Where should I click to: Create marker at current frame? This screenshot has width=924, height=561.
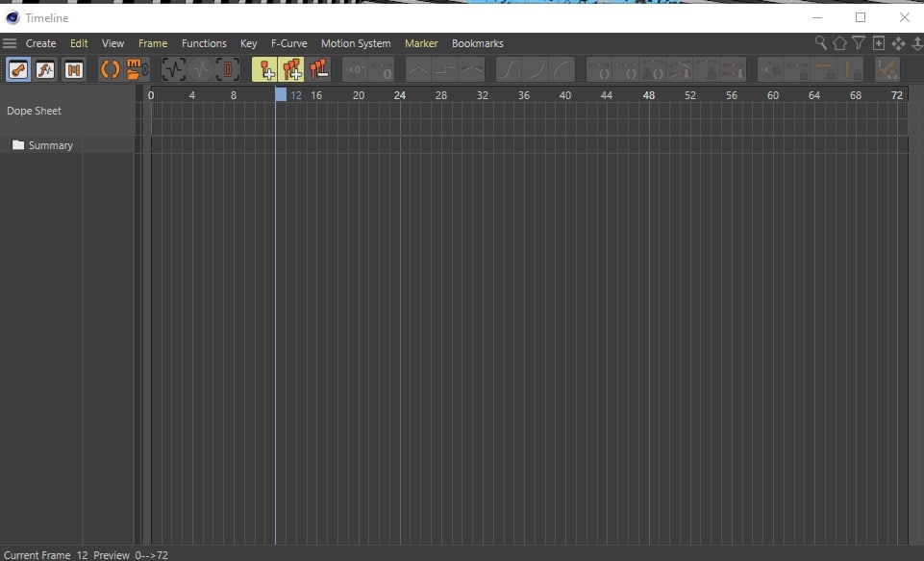264,69
